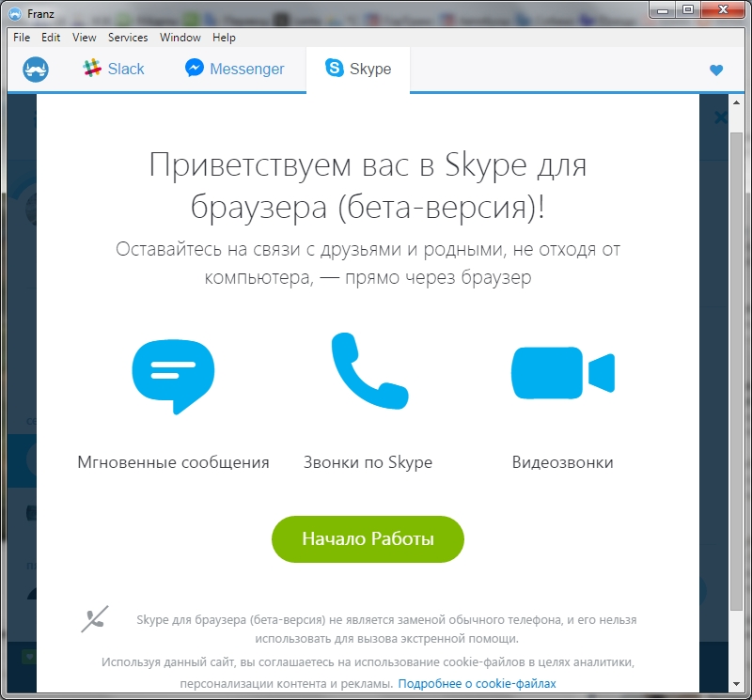This screenshot has height=700, width=752.
Task: Open the Edit menu
Action: (51, 38)
